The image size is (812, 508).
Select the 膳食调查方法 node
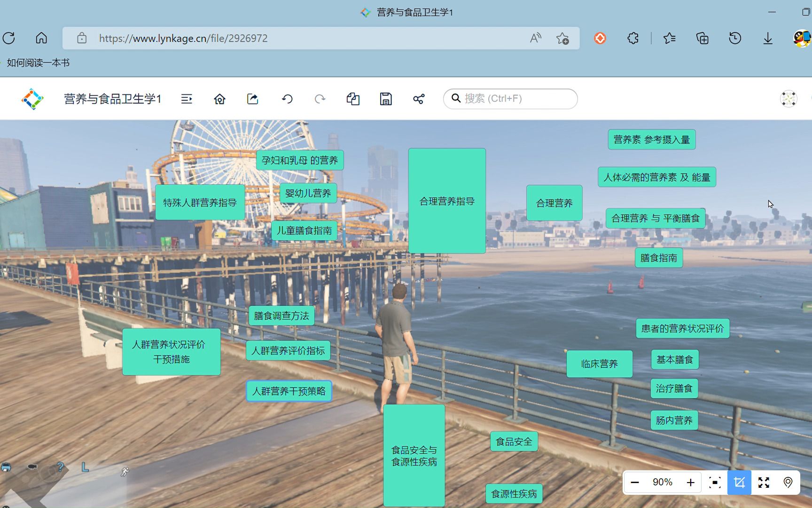click(x=281, y=316)
